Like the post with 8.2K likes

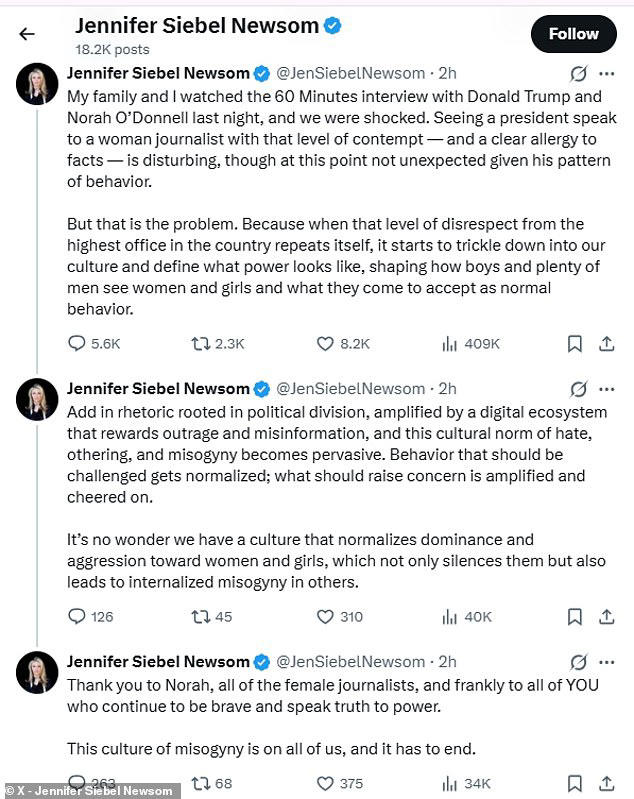[325, 343]
